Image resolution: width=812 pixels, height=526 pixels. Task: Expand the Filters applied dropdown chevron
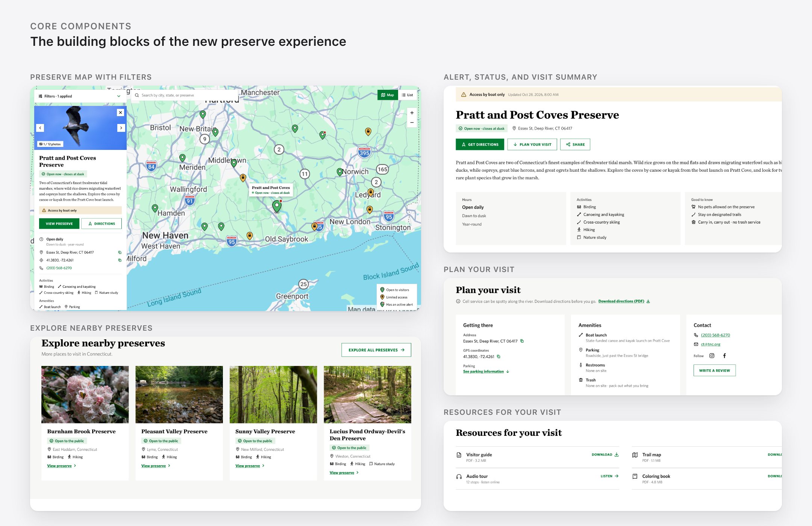119,96
